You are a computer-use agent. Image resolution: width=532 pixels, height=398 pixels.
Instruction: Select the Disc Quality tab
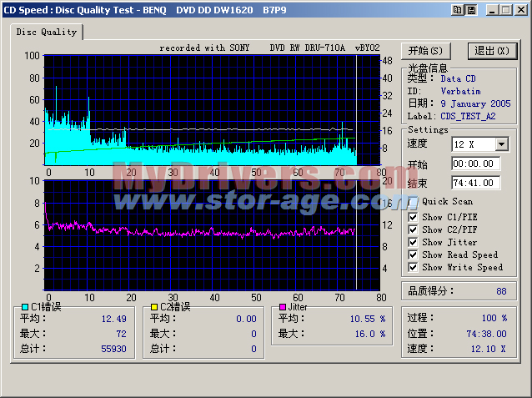tap(46, 32)
